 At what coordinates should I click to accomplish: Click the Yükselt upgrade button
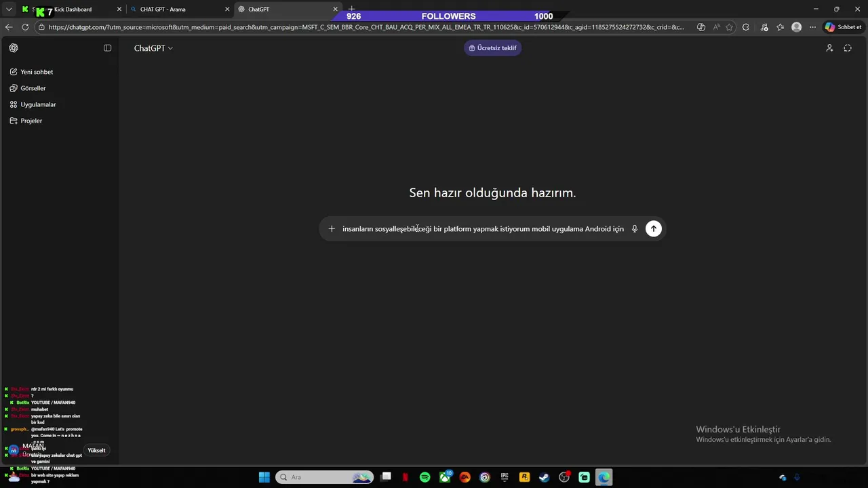click(x=96, y=451)
